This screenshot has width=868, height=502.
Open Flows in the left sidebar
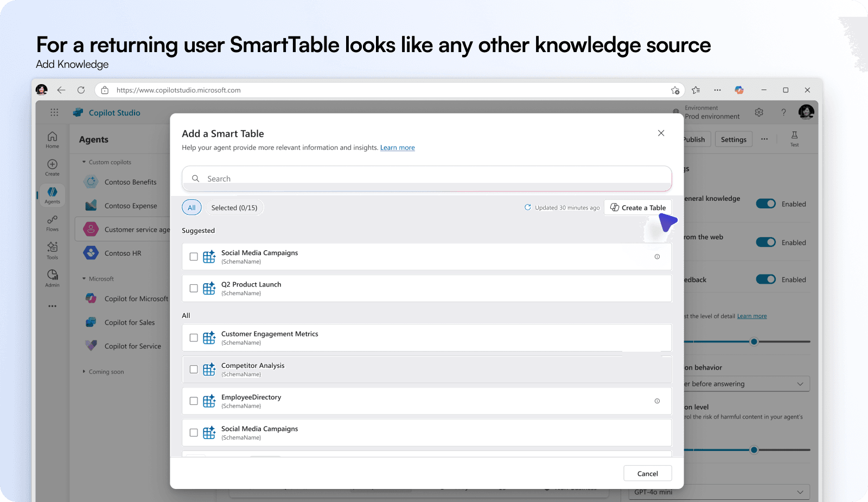click(52, 223)
